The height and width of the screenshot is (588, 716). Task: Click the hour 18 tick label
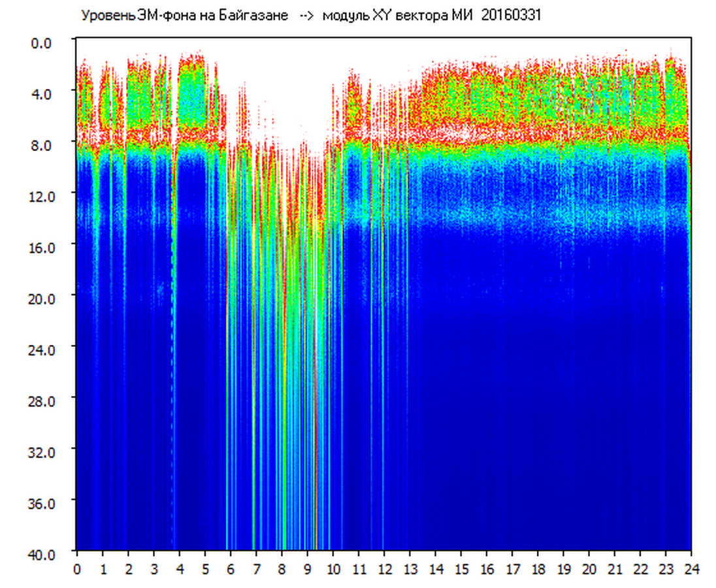(538, 569)
